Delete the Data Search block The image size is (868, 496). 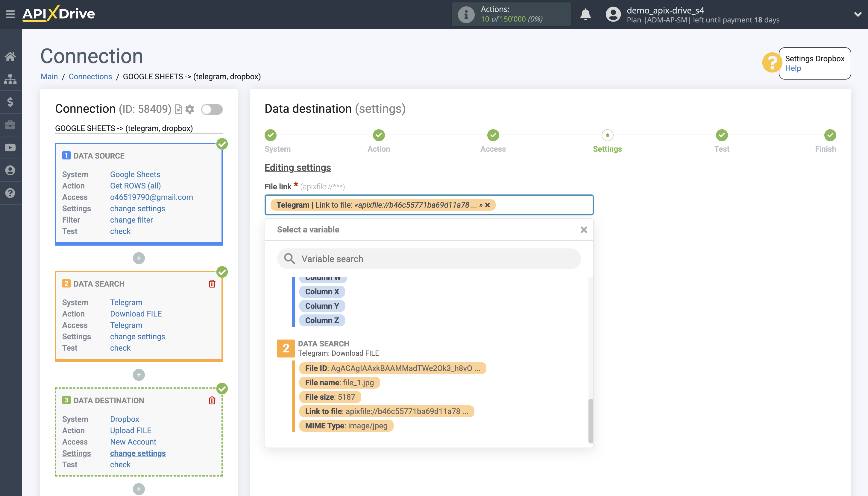pyautogui.click(x=212, y=284)
